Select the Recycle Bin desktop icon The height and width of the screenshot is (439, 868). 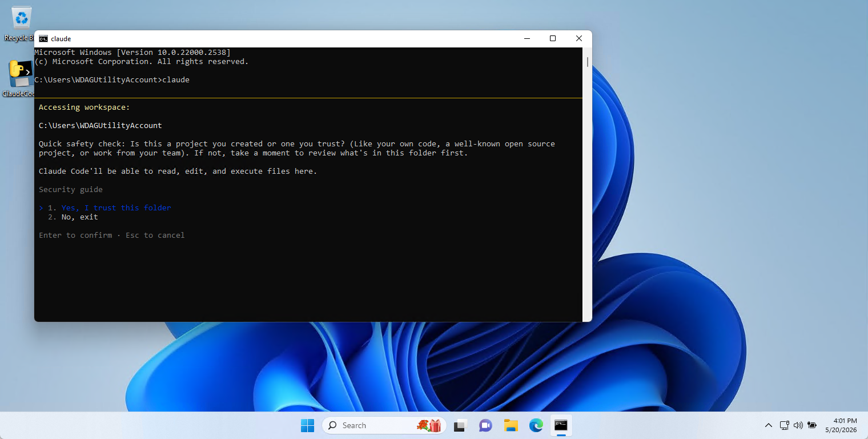click(21, 24)
